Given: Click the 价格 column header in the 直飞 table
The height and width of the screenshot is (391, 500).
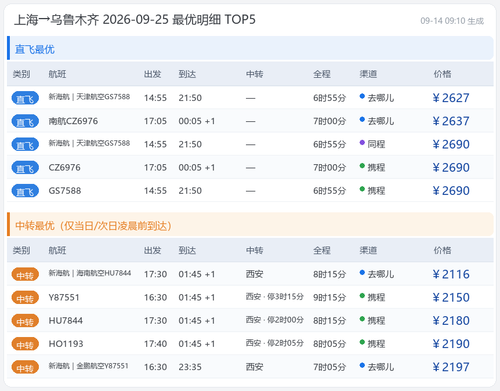Looking at the screenshot, I should [x=442, y=74].
